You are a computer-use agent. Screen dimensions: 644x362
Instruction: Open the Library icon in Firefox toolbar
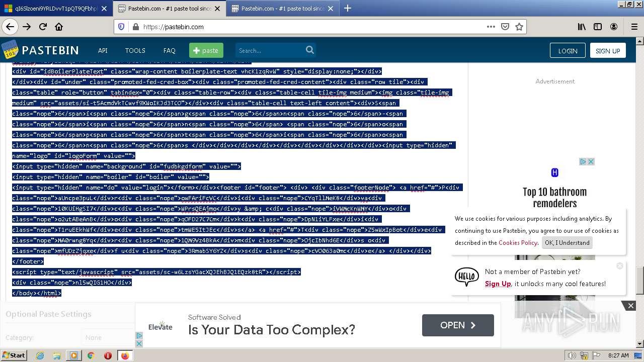tap(582, 27)
